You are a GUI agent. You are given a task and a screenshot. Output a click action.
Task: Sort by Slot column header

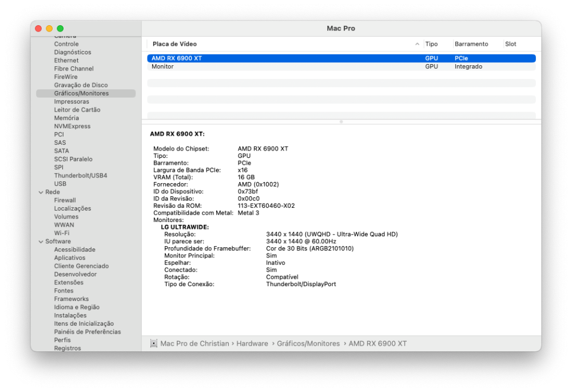point(510,44)
